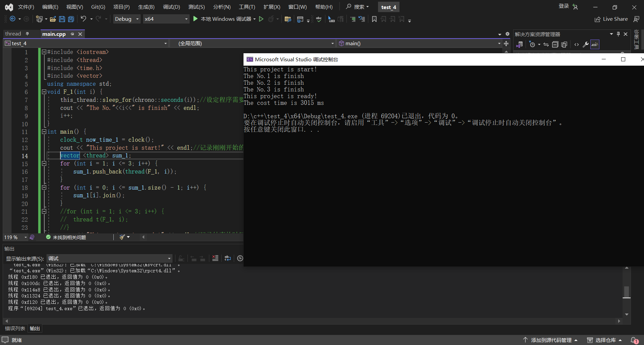Image resolution: width=644 pixels, height=345 pixels.
Task: Click the 诊断工具 side tab at right edge
Action: (637, 40)
